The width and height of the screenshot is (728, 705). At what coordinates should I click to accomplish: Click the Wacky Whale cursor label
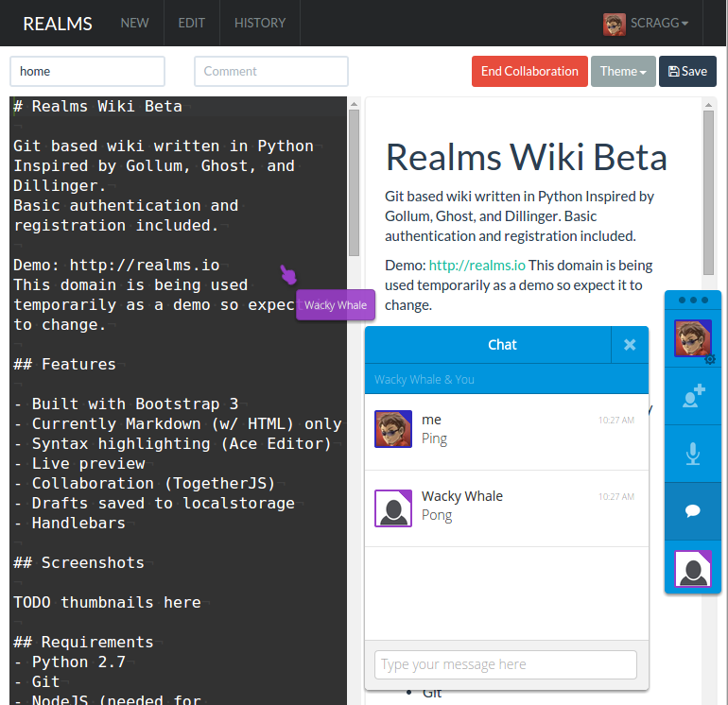pyautogui.click(x=336, y=305)
